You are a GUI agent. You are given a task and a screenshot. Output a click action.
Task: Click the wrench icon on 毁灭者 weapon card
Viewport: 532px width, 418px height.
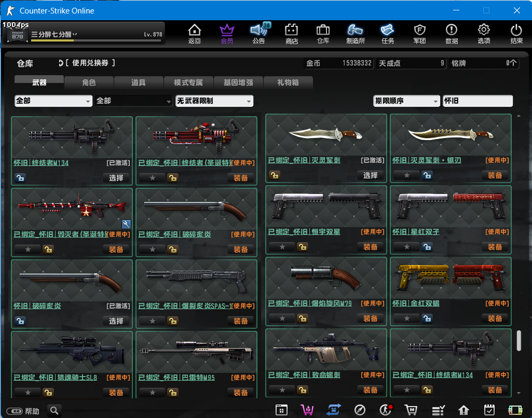tap(126, 224)
